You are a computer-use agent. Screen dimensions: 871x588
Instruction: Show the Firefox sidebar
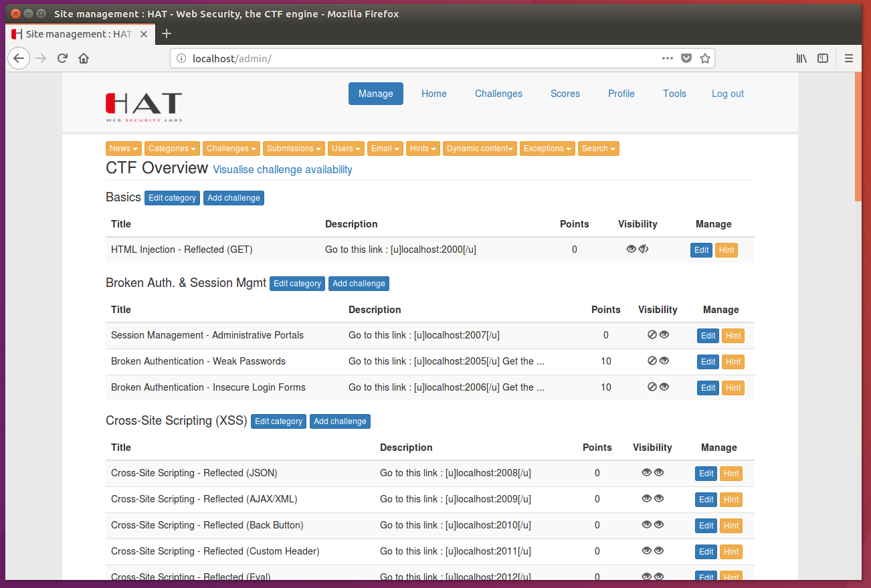pos(823,58)
